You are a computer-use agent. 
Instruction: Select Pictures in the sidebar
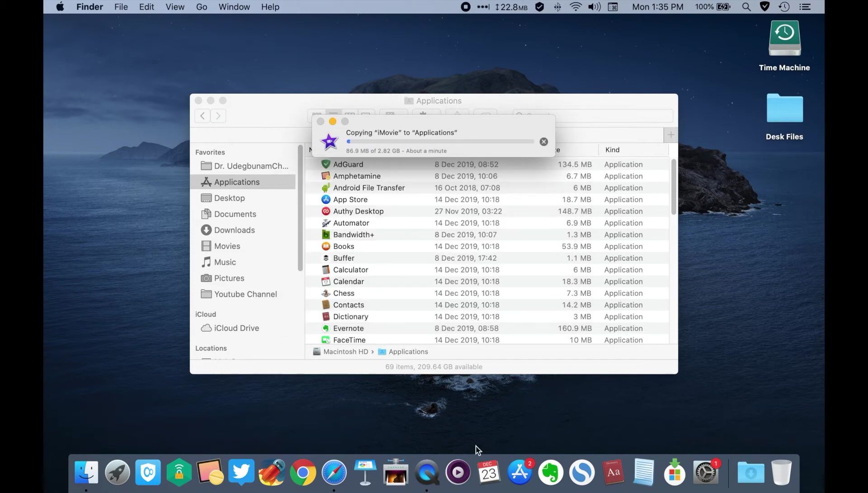coord(243,278)
